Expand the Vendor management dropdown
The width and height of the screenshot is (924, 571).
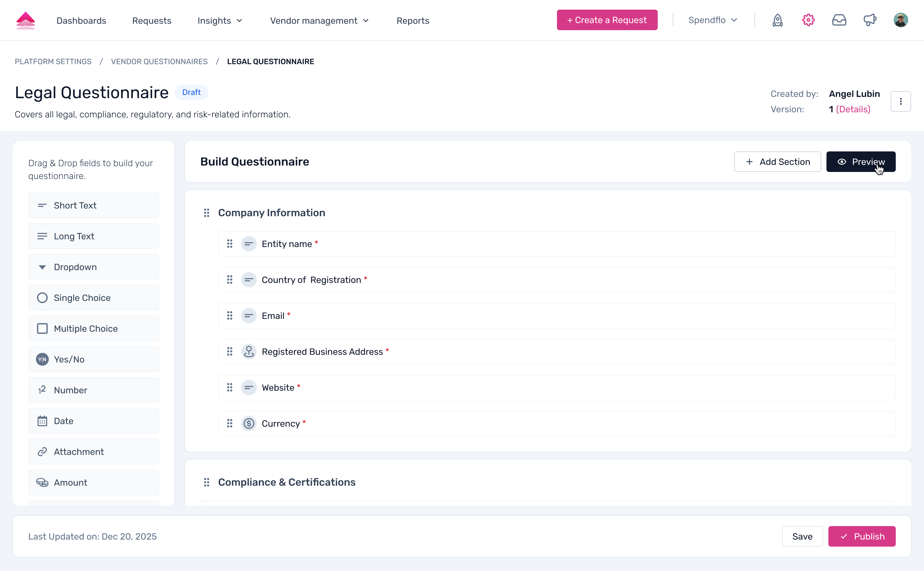pos(319,21)
